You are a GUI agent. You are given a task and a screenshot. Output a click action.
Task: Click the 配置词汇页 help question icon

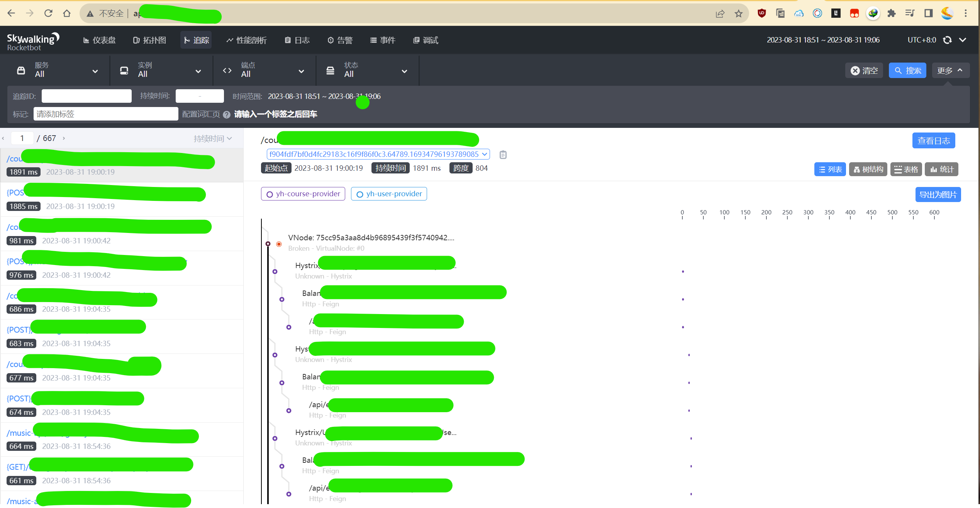point(227,115)
